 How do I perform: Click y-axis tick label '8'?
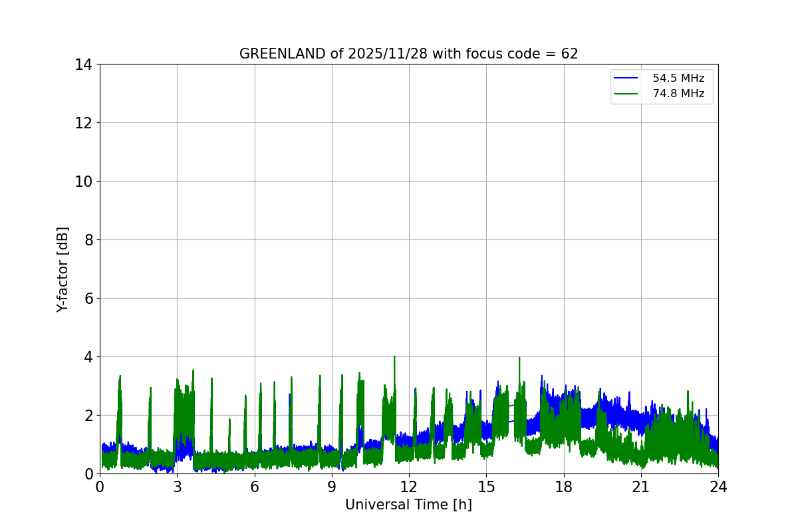(88, 240)
